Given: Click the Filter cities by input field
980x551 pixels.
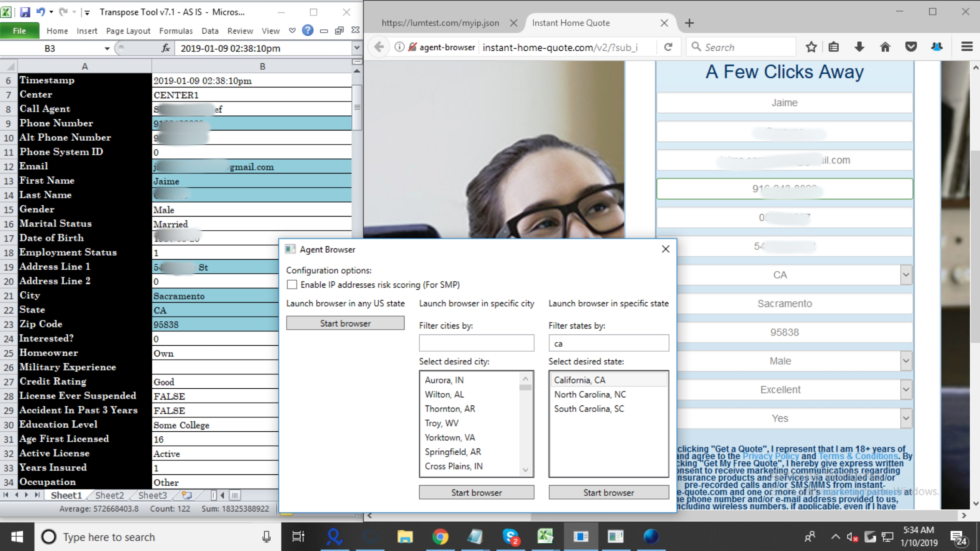Looking at the screenshot, I should [476, 343].
